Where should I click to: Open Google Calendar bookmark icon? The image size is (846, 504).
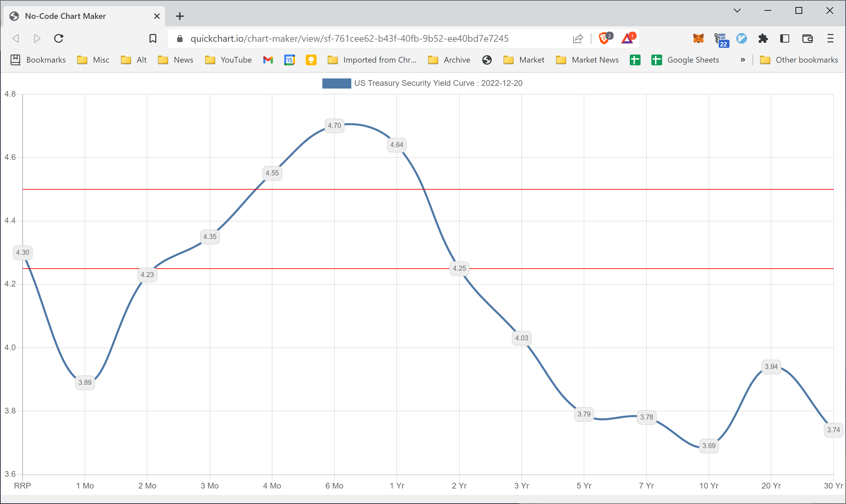(x=289, y=60)
